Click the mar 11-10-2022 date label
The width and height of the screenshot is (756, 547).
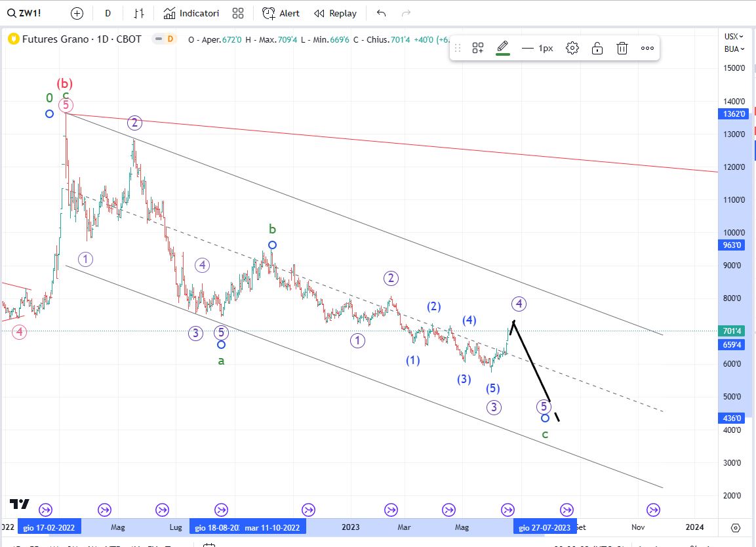(x=272, y=527)
